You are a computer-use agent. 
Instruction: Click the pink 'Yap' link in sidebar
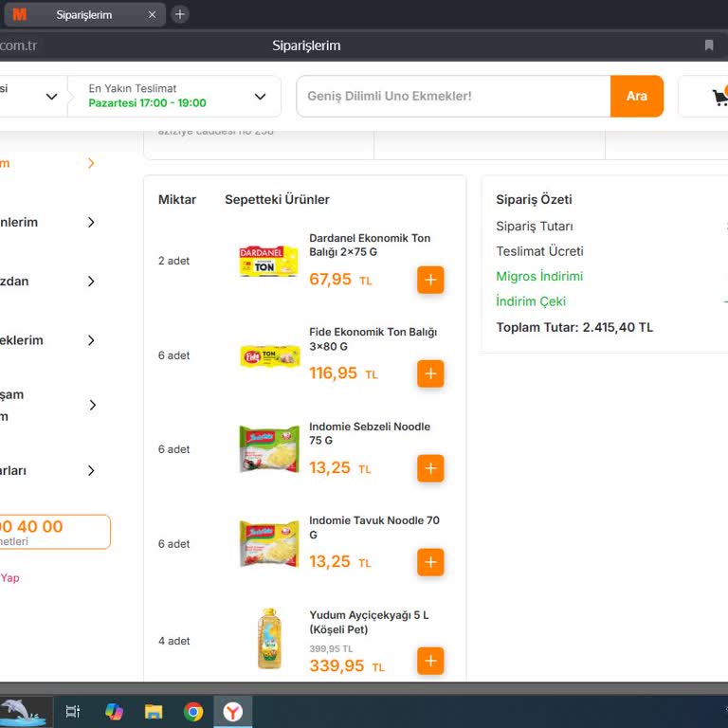(9, 578)
